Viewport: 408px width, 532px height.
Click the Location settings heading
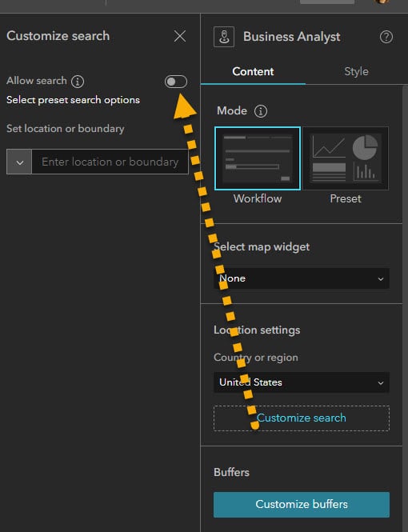(x=257, y=330)
